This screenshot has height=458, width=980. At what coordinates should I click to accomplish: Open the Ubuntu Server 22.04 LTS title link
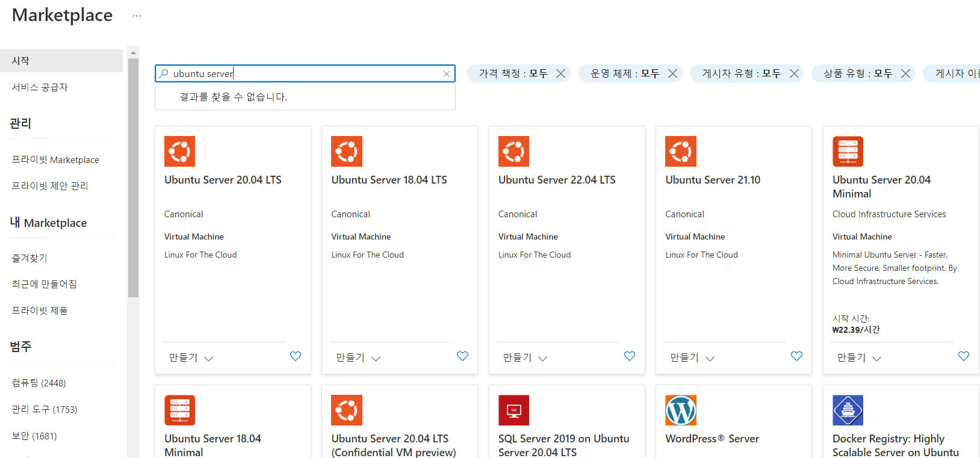[x=557, y=180]
